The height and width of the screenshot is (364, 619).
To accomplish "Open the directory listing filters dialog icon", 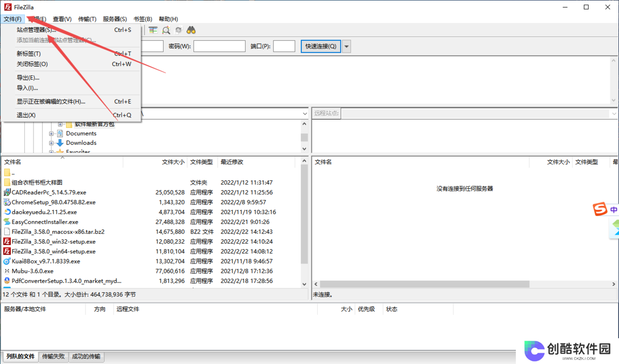I will coord(153,30).
